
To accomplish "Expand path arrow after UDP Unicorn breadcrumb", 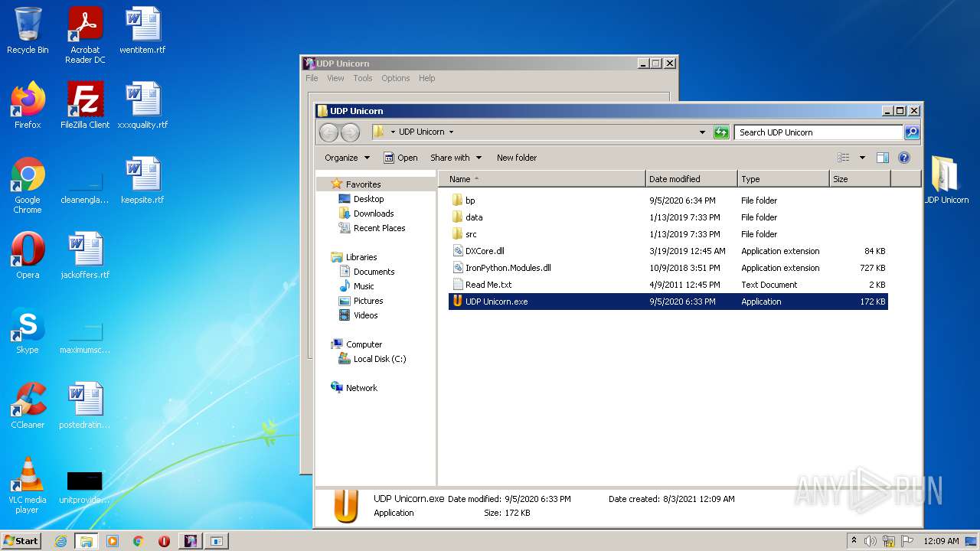I will [451, 132].
